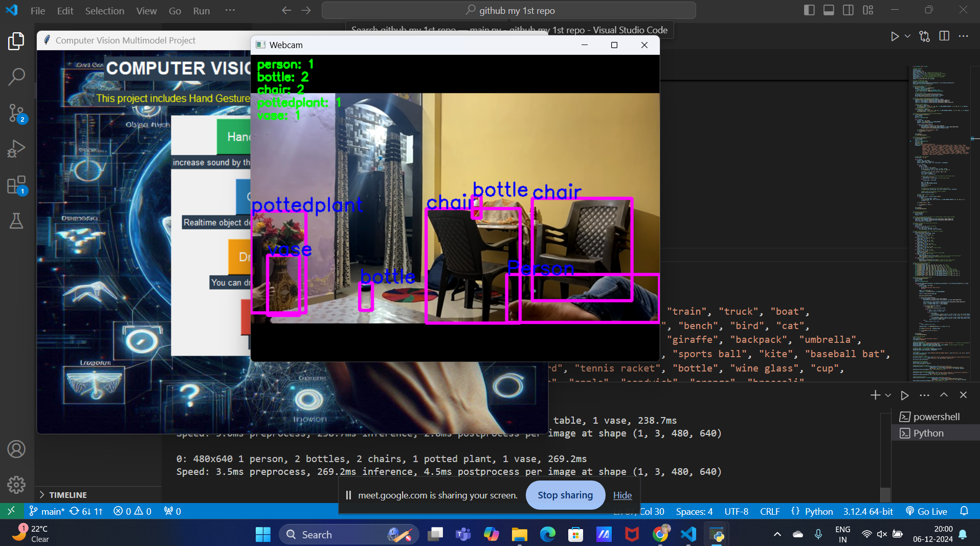Open the Go menu
The image size is (980, 546).
point(175,11)
